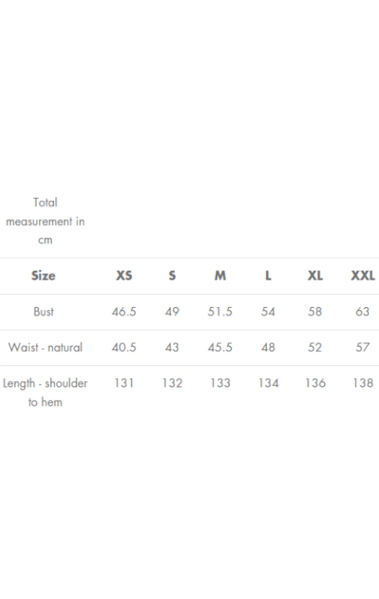The image size is (379, 599).
Task: Click the Total measurement in cm caption
Action: (45, 221)
